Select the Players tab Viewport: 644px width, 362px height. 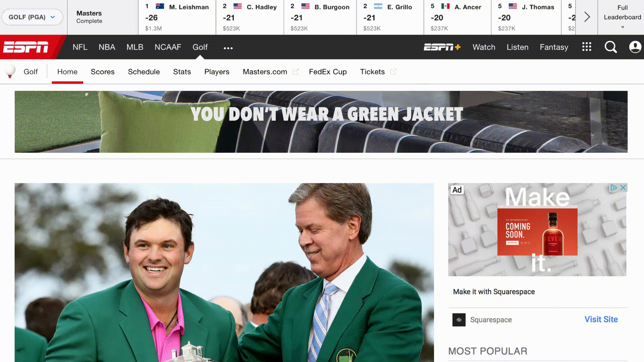[217, 72]
